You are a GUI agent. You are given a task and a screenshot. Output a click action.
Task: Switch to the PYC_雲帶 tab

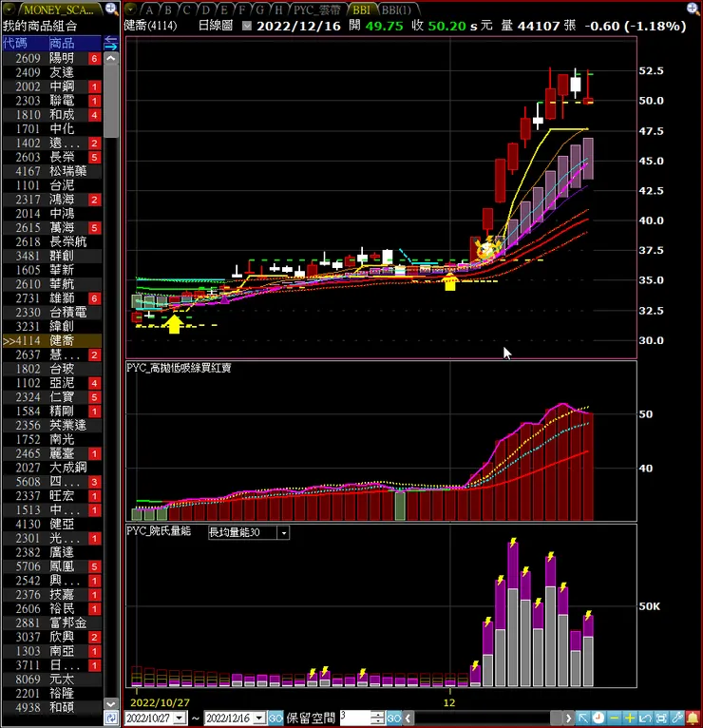click(317, 10)
